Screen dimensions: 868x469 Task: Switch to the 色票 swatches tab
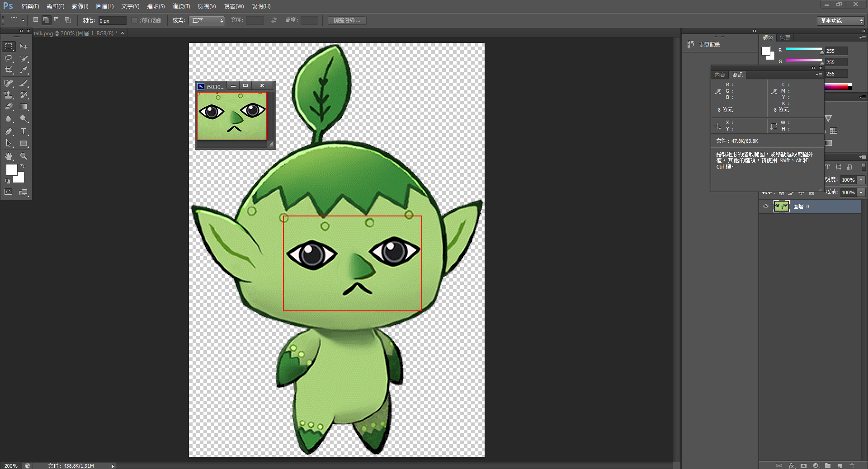pos(785,38)
